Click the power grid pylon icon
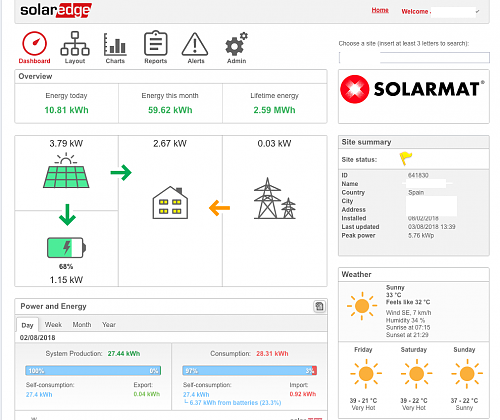The width and height of the screenshot is (500, 420). [274, 198]
